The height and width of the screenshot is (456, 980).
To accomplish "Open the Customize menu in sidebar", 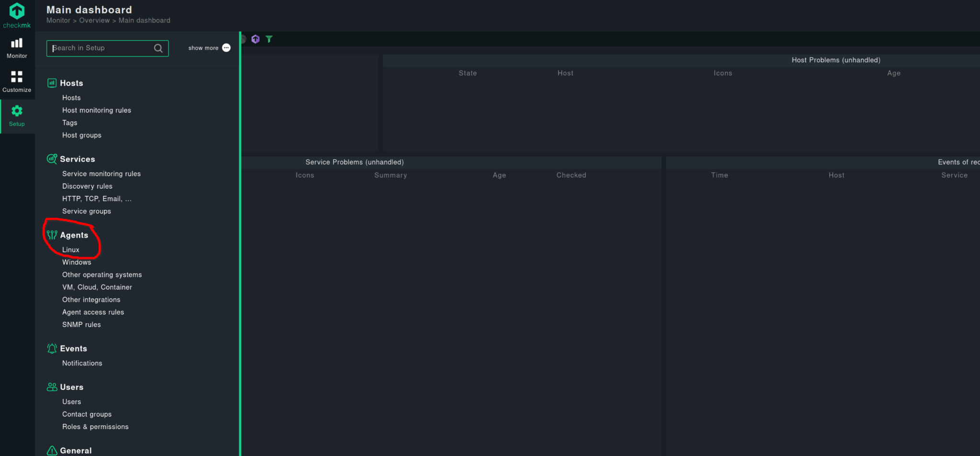I will [x=17, y=82].
